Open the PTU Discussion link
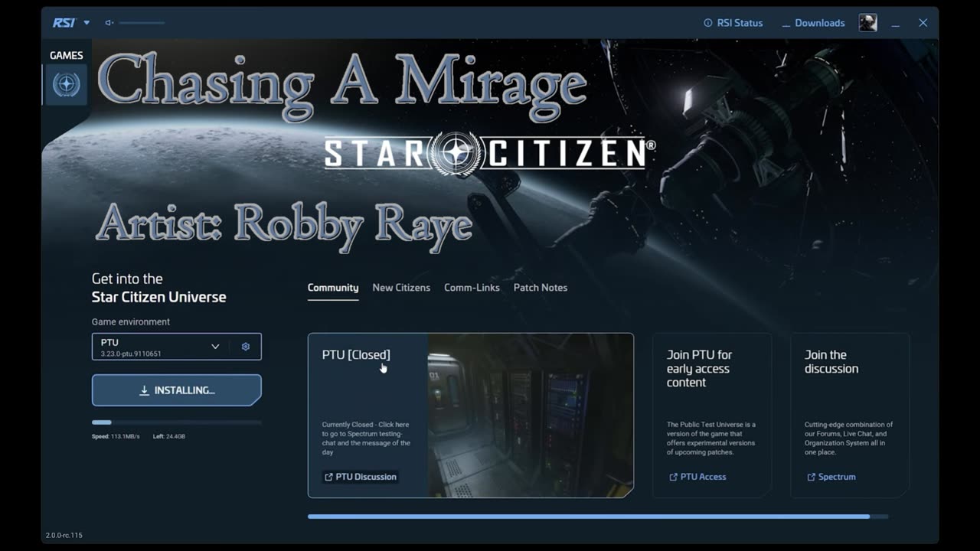Image resolution: width=980 pixels, height=551 pixels. [361, 477]
